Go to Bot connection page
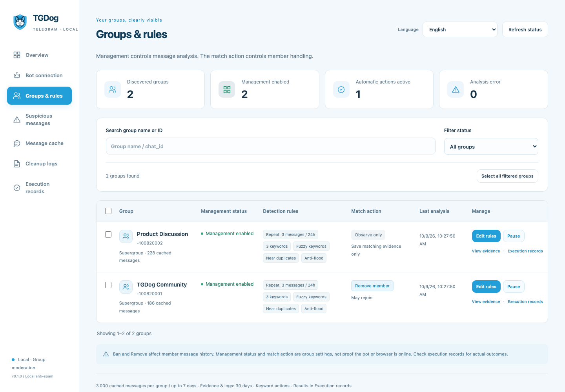This screenshot has width=565, height=392. click(x=39, y=75)
